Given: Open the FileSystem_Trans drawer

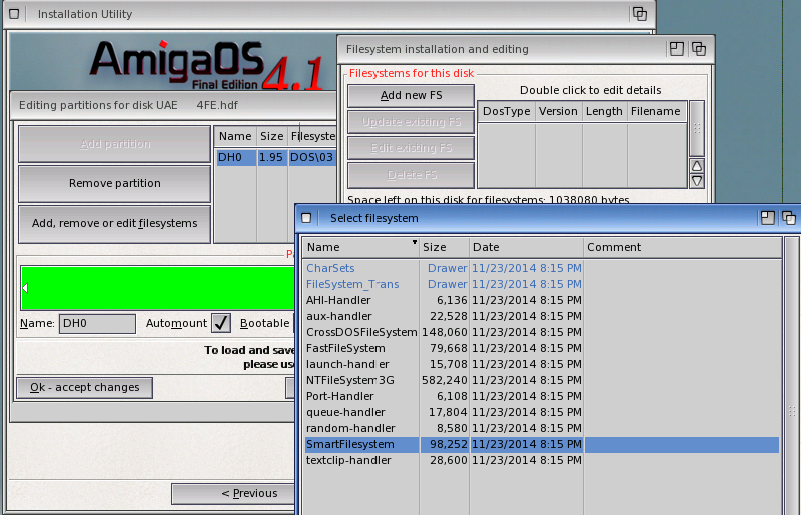Looking at the screenshot, I should [352, 284].
